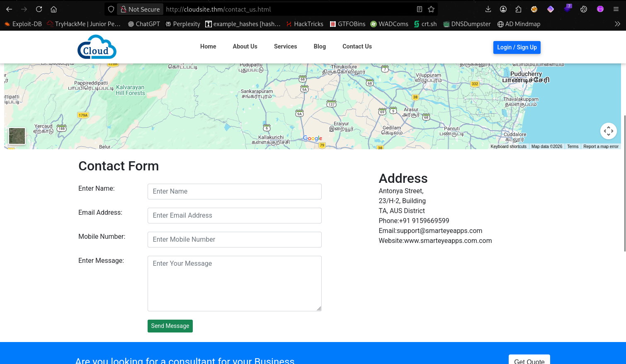This screenshot has width=626, height=364.
Task: Go to the About Us page
Action: 245,46
